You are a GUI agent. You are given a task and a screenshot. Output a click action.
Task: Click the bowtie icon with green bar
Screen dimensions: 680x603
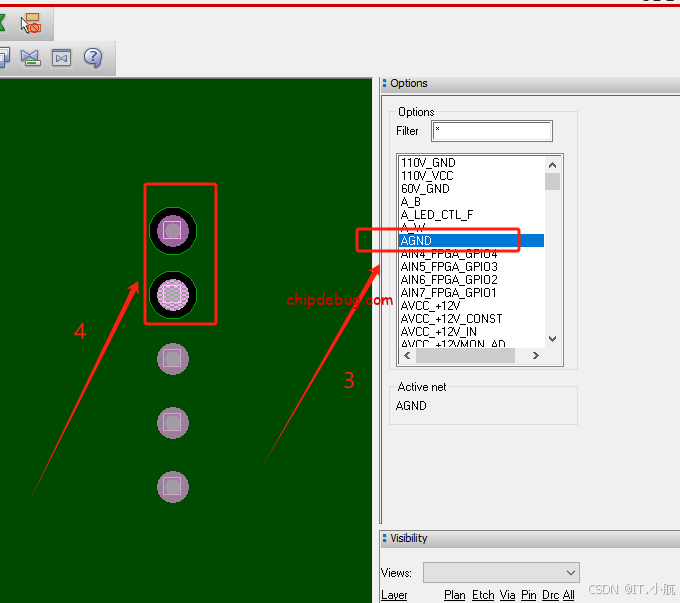30,58
